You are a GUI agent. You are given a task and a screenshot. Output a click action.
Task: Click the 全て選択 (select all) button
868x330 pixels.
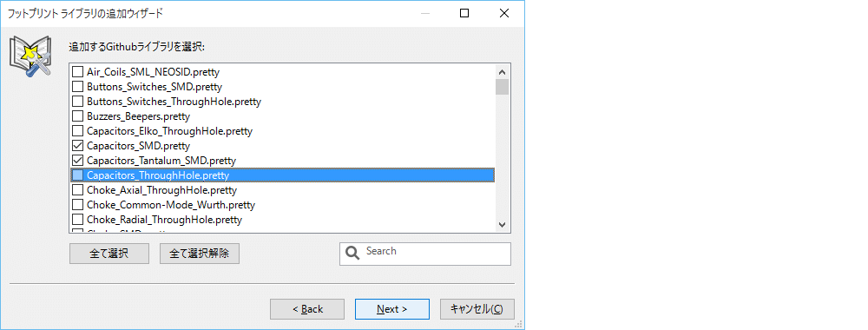coord(109,254)
